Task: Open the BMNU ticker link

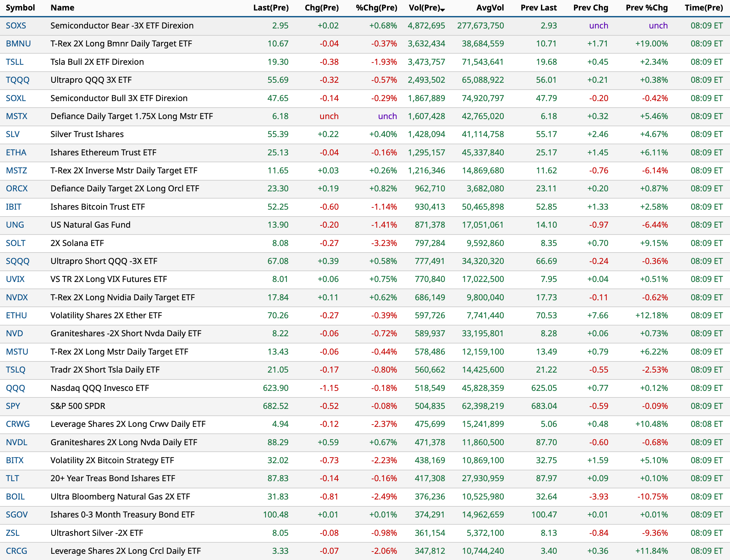Action: (18, 44)
